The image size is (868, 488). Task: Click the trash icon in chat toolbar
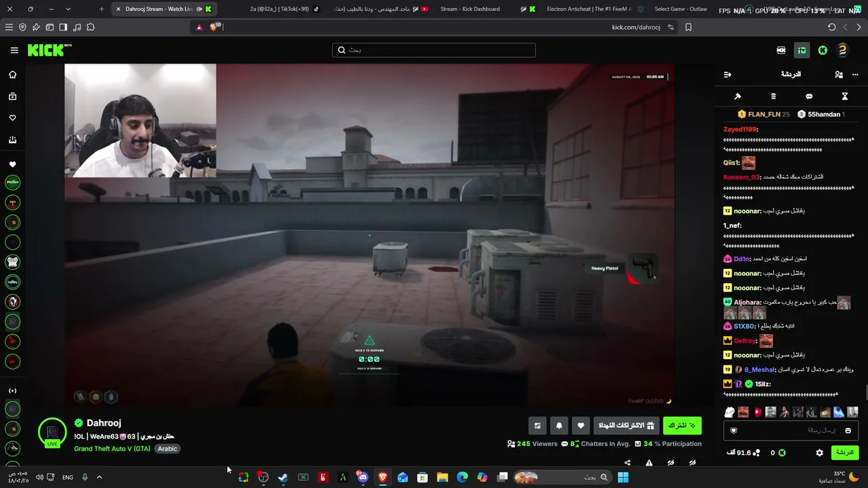click(x=773, y=96)
